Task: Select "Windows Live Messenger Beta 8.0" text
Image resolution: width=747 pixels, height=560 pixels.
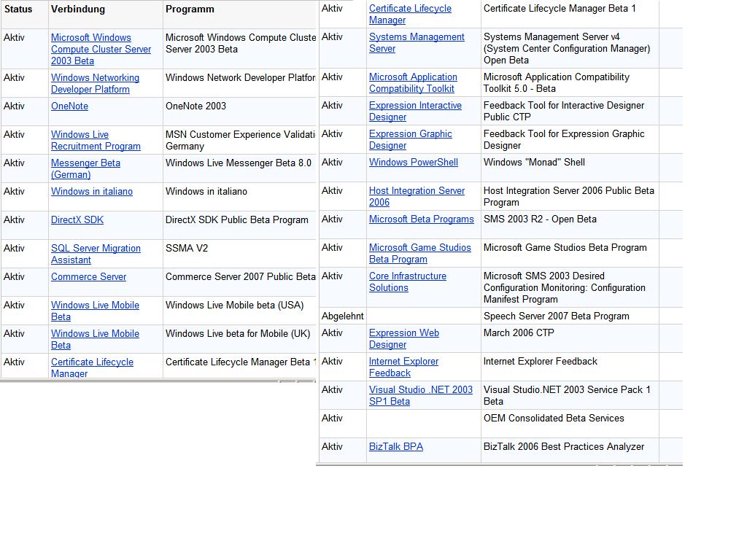Action: pos(239,163)
